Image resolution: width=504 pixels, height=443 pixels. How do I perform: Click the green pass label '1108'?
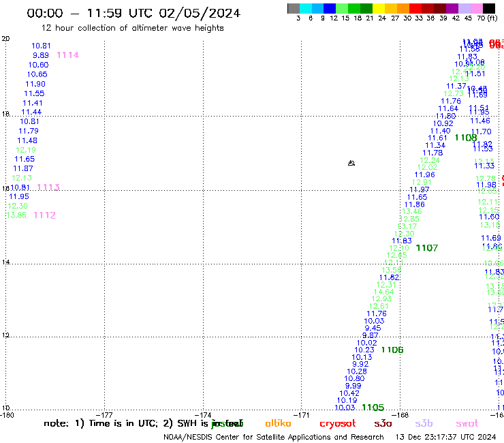tap(466, 138)
